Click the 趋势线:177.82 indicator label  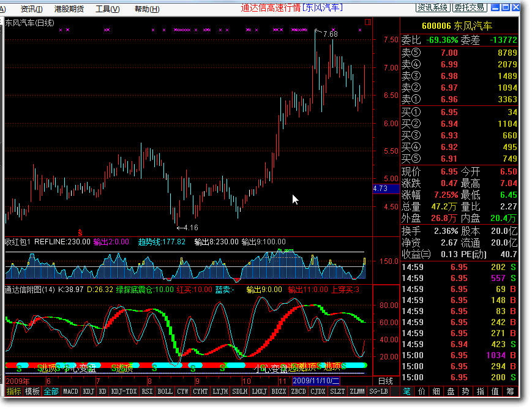[x=162, y=242]
